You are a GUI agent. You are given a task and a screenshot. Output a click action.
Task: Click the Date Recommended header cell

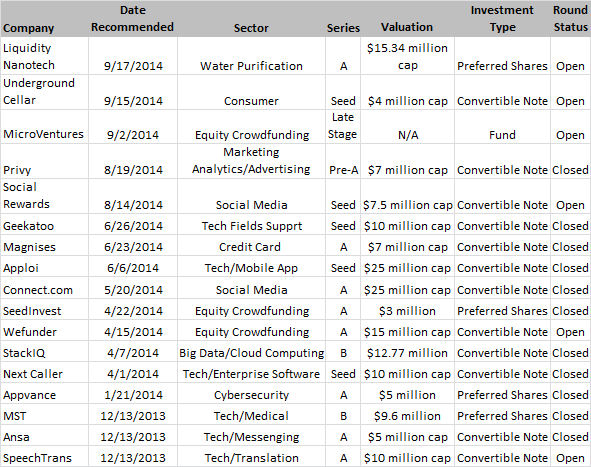tap(132, 18)
